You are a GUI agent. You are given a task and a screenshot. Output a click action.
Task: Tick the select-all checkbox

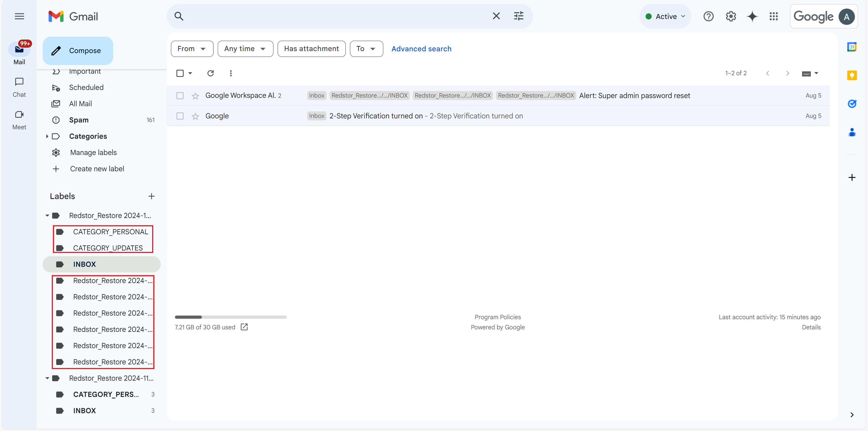coord(180,73)
